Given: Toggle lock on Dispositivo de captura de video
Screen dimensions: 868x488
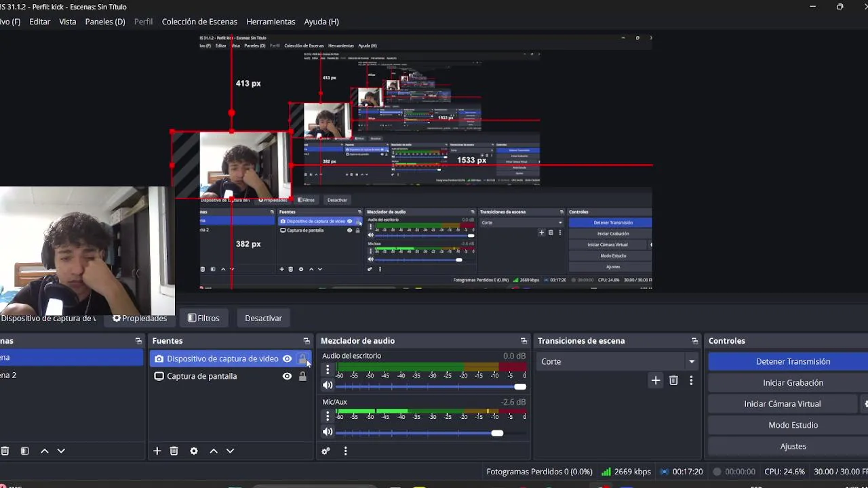Looking at the screenshot, I should (x=302, y=359).
